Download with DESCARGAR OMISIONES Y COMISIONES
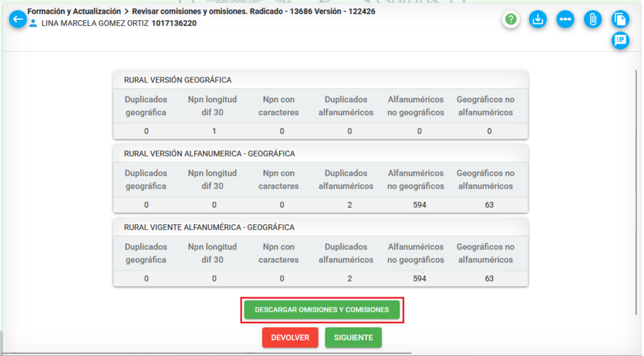The image size is (644, 356). tap(322, 310)
